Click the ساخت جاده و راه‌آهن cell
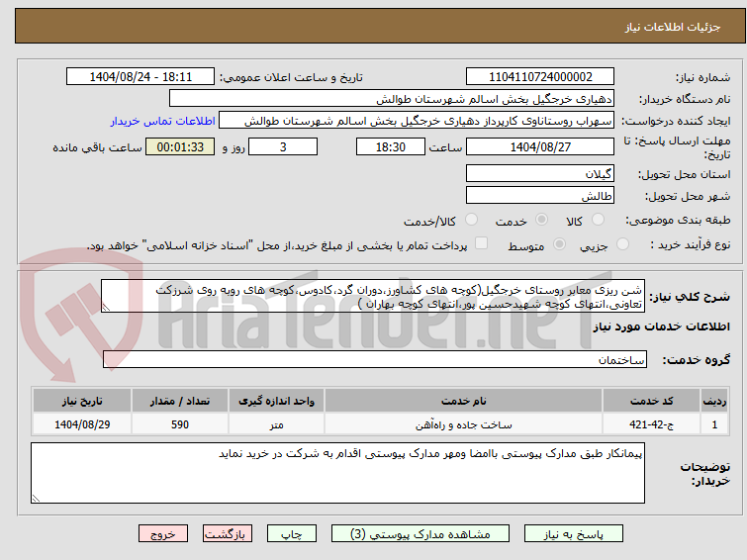 click(463, 424)
